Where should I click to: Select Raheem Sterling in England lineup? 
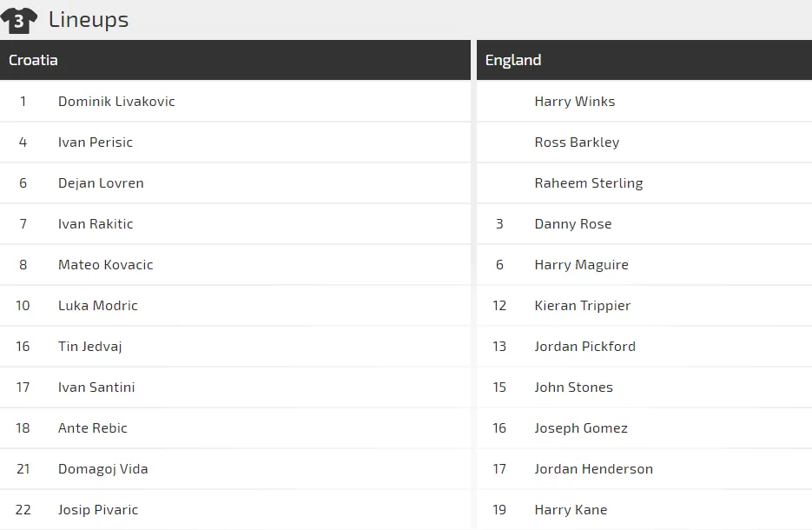click(589, 183)
